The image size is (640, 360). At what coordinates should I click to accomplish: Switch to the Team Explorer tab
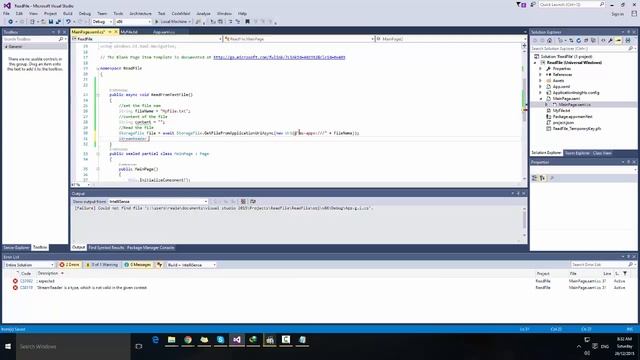pyautogui.click(x=577, y=153)
